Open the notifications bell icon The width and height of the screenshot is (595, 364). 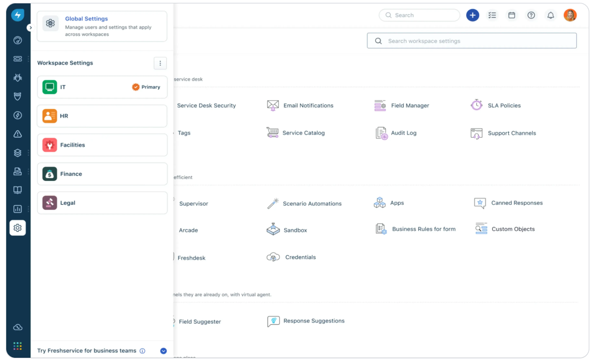coord(550,15)
